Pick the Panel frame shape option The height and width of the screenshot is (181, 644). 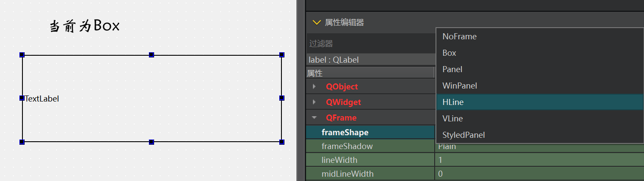pos(452,69)
